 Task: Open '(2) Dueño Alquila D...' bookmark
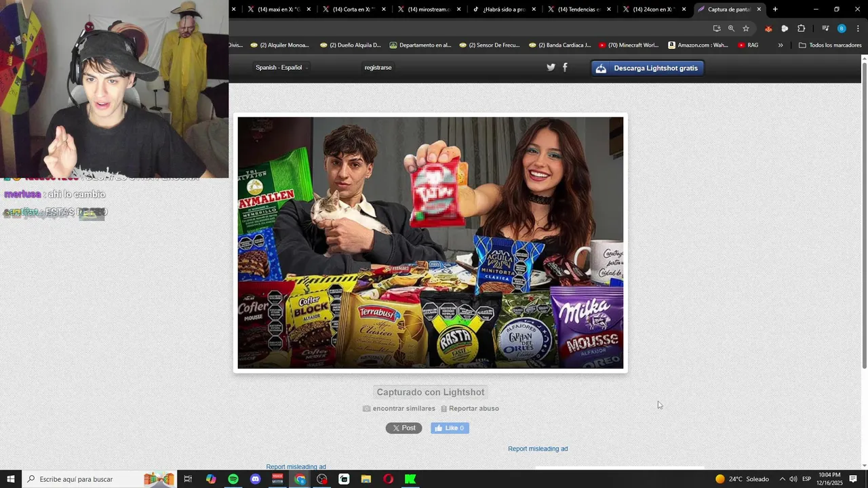point(350,45)
